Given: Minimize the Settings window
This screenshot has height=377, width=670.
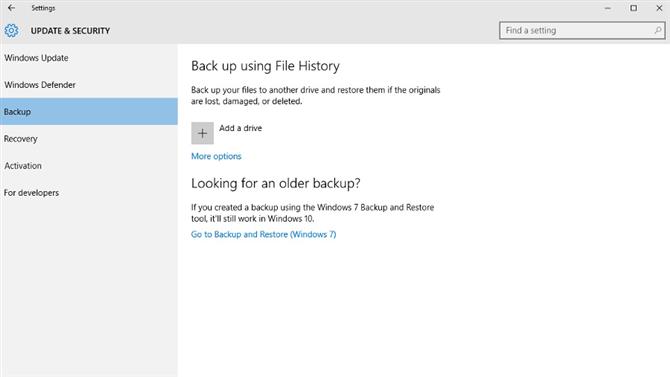Looking at the screenshot, I should click(608, 8).
